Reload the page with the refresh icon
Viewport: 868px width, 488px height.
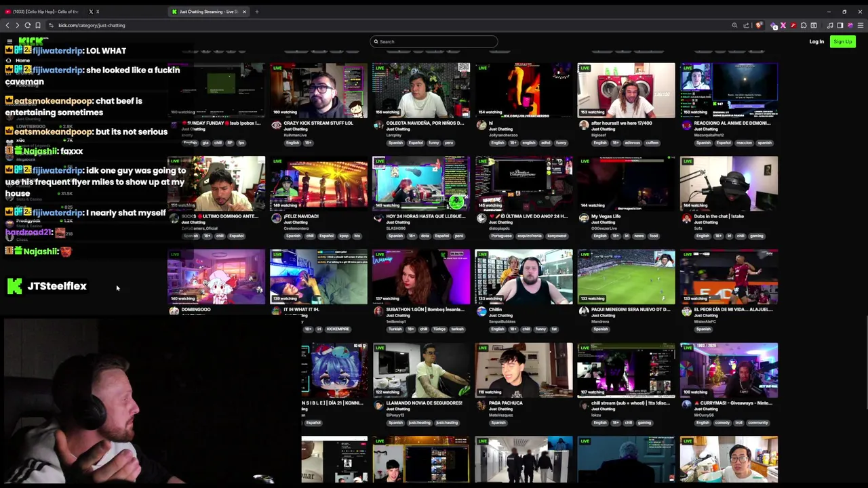coord(28,25)
